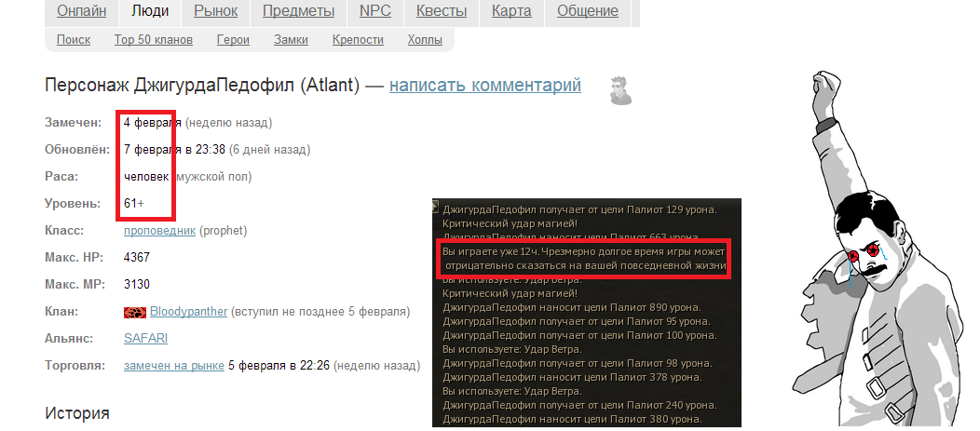Screen dimensions: 980x431
Task: Click the Bloodypanther clan crest icon
Action: [135, 312]
